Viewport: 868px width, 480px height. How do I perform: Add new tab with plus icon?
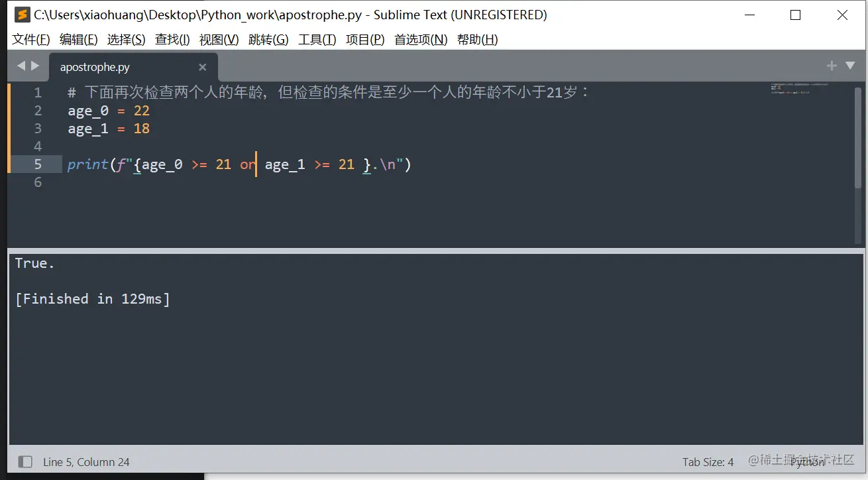832,65
